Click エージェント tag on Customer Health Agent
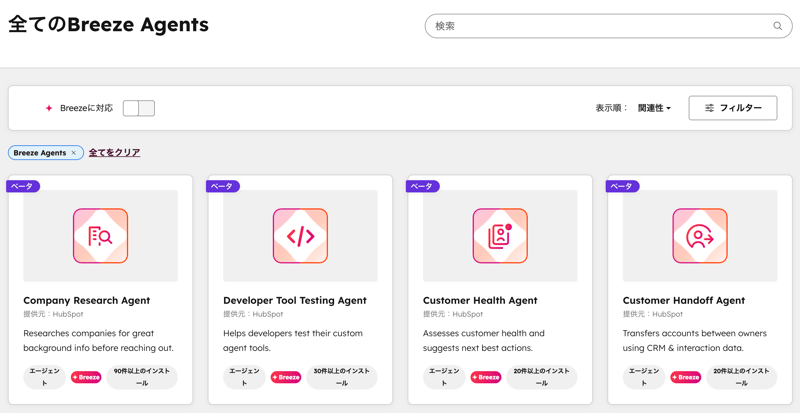The image size is (800, 413). coord(444,377)
